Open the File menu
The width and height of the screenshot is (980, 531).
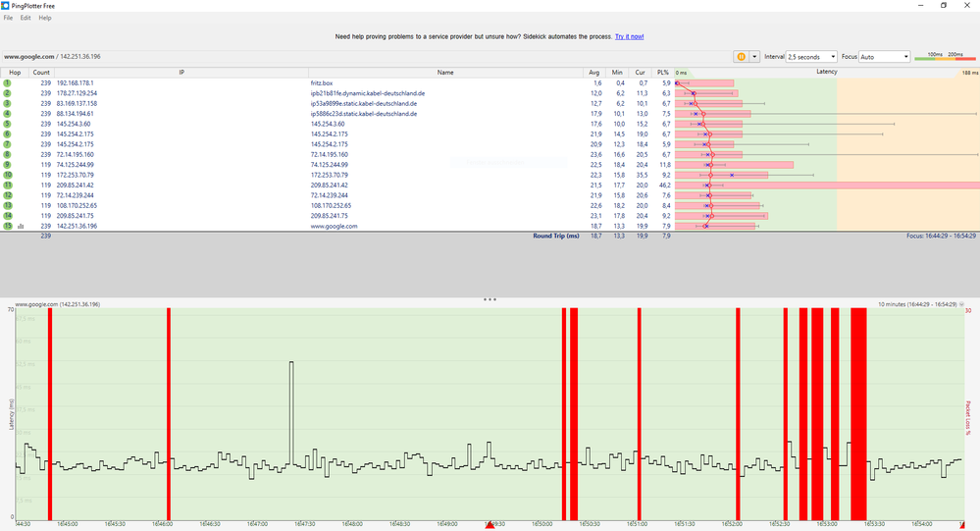8,18
